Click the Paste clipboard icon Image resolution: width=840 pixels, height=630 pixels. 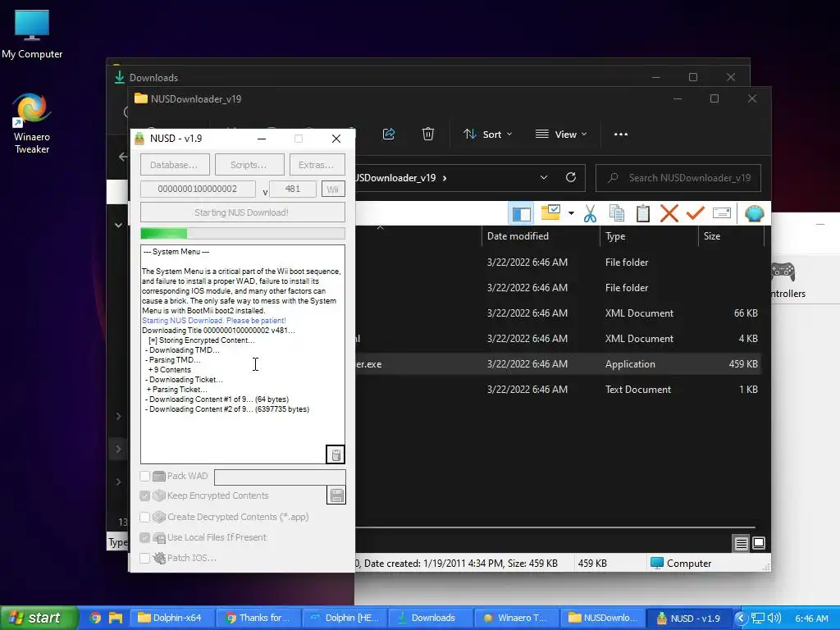643,214
